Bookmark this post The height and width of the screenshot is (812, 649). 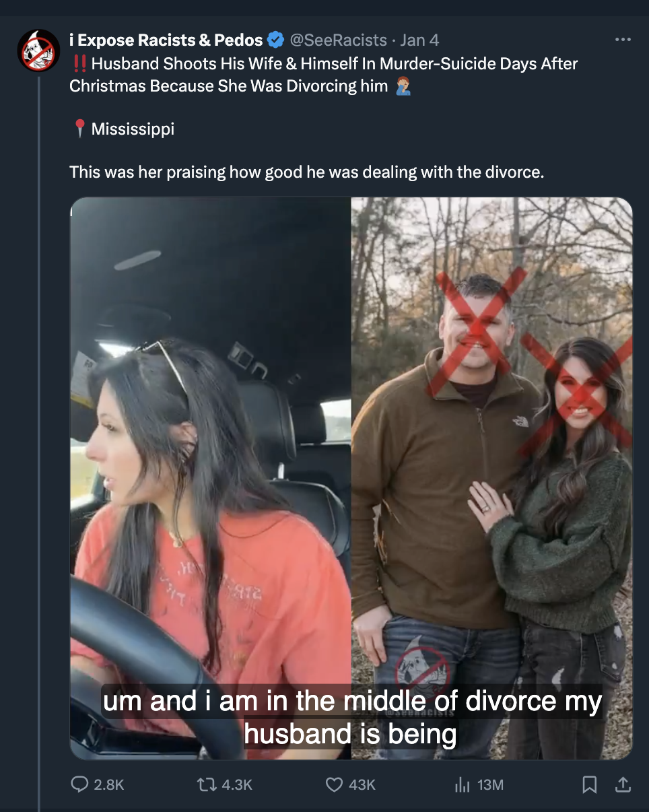coord(590,784)
